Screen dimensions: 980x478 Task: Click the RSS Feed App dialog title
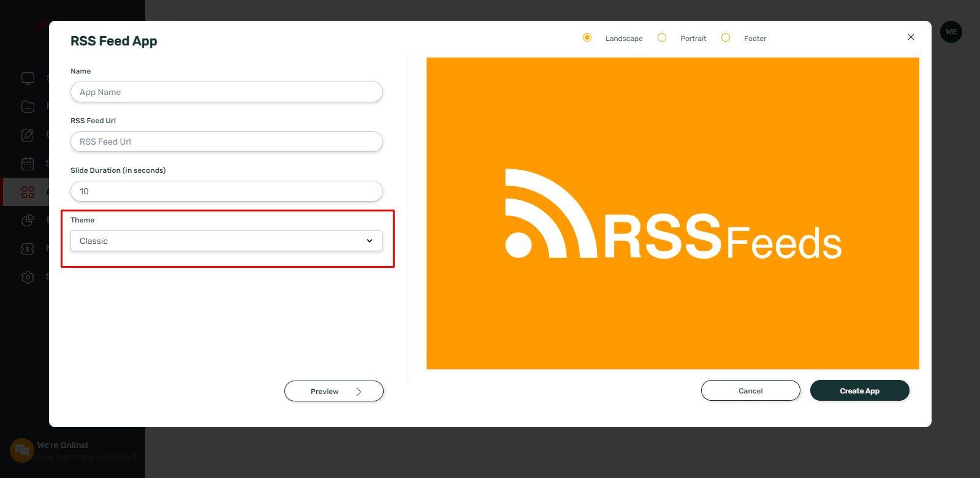114,41
